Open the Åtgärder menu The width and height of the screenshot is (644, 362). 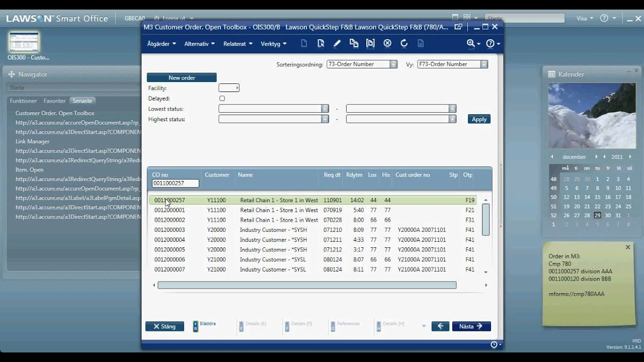pyautogui.click(x=162, y=44)
